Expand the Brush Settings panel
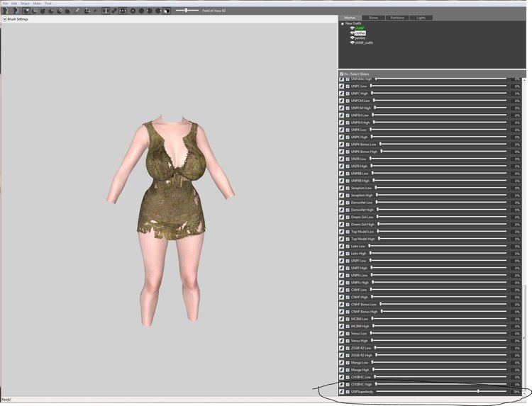This screenshot has height=406, width=532. click(x=4, y=19)
